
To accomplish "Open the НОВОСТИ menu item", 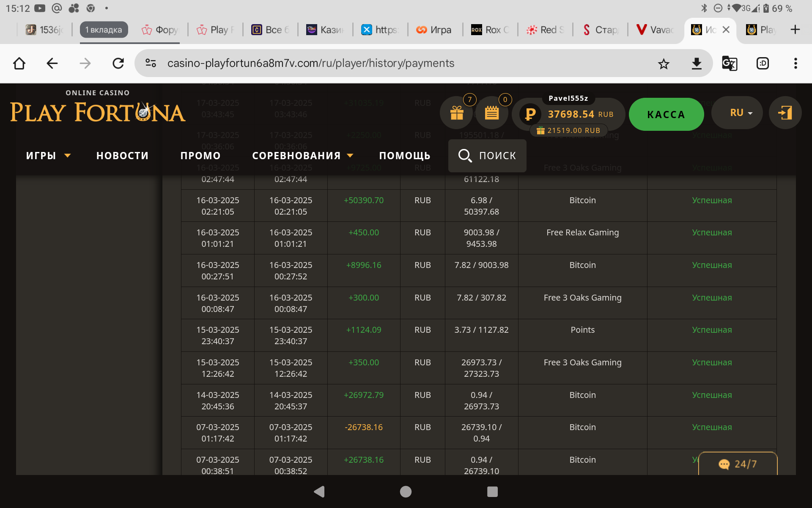I will [122, 156].
